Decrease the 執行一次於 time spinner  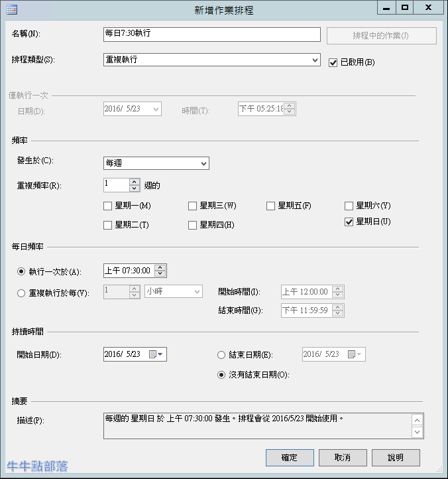(160, 273)
